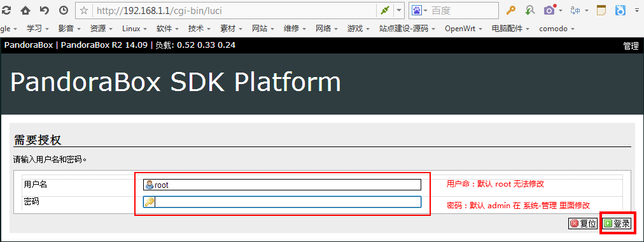The height and width of the screenshot is (242, 644).
Task: Open the 素材 bookmarks folder
Action: pyautogui.click(x=231, y=29)
